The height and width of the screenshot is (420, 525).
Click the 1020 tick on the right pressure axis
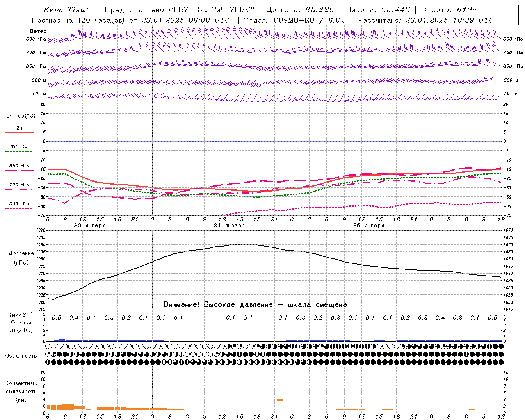point(508,302)
